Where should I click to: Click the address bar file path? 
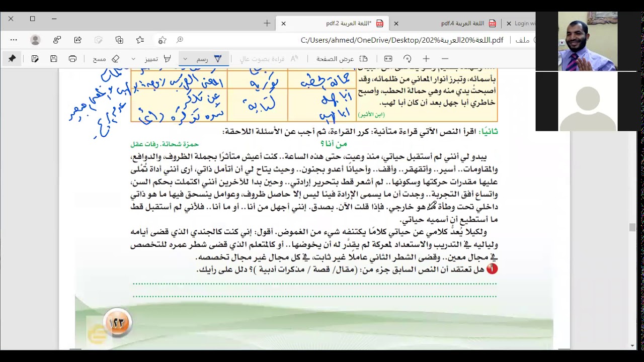[x=401, y=40]
